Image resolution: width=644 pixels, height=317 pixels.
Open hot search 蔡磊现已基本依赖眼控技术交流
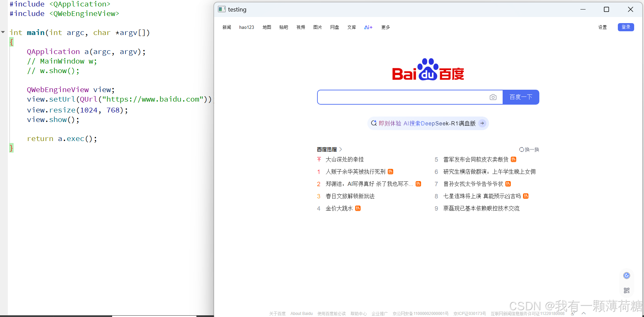pos(481,208)
